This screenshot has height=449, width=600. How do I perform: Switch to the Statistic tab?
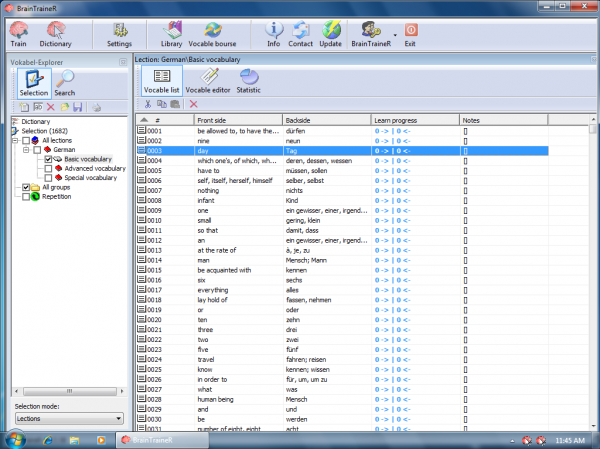[248, 82]
